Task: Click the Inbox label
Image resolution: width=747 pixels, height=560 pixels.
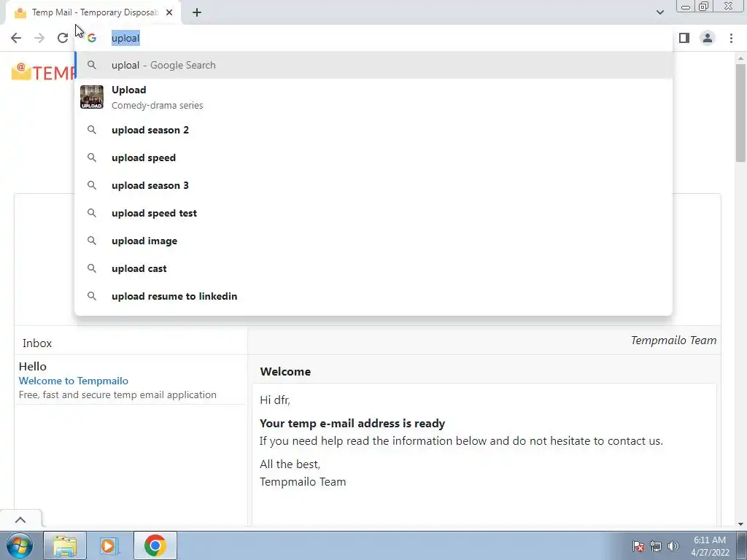Action: 37,343
